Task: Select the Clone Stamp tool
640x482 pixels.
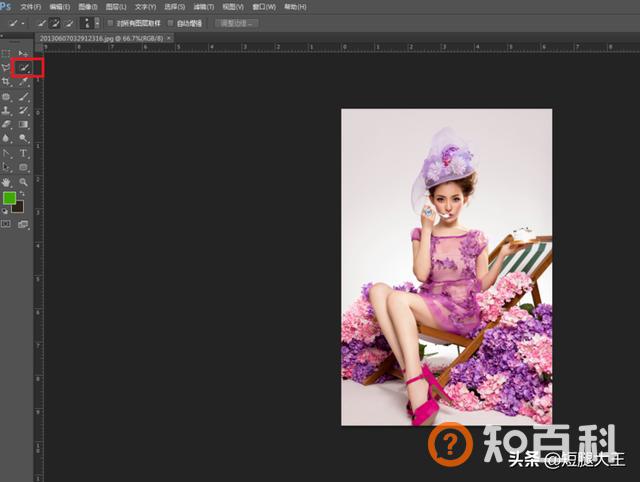Action: point(6,111)
